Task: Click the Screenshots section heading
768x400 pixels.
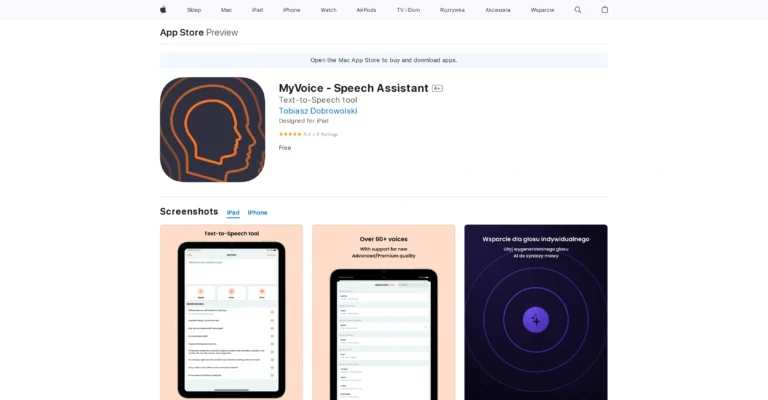Action: 189,212
